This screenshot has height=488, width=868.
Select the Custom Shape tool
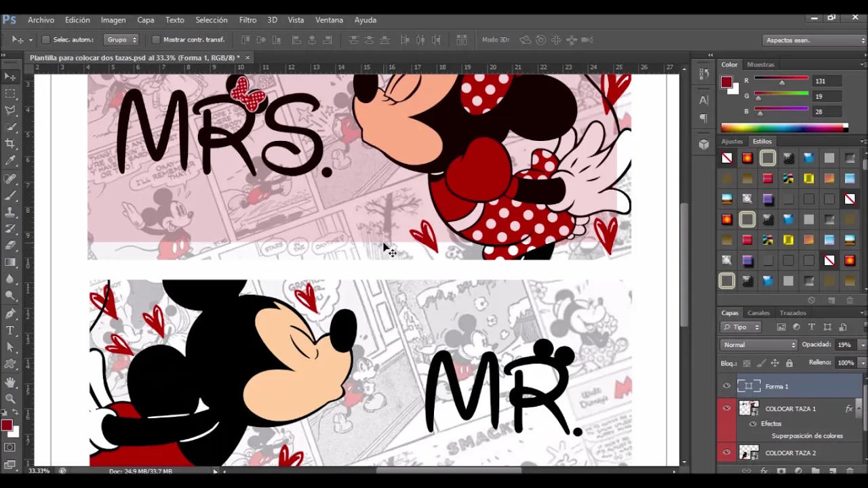coord(10,365)
